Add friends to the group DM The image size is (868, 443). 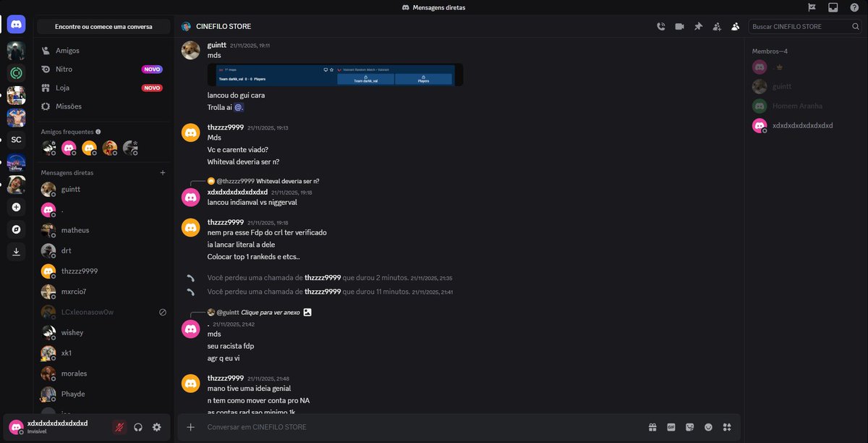point(717,26)
